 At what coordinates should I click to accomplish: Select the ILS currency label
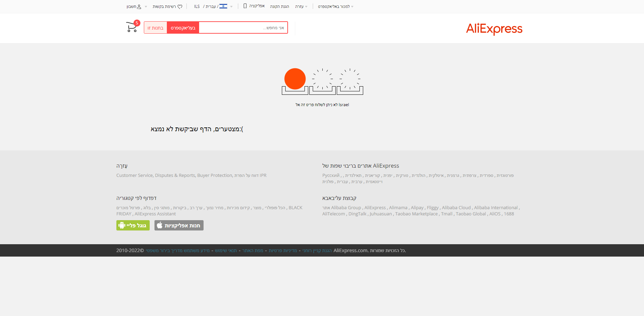tap(197, 7)
